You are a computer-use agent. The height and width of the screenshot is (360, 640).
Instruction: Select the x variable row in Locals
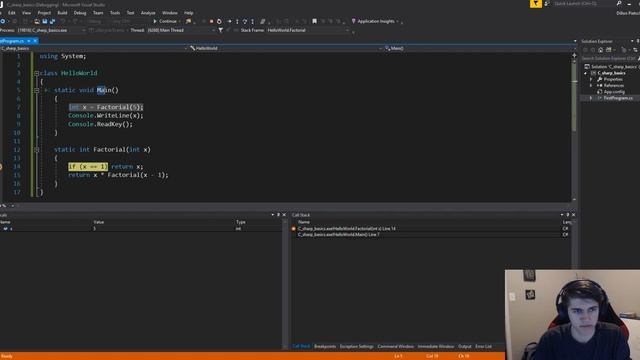pos(141,229)
